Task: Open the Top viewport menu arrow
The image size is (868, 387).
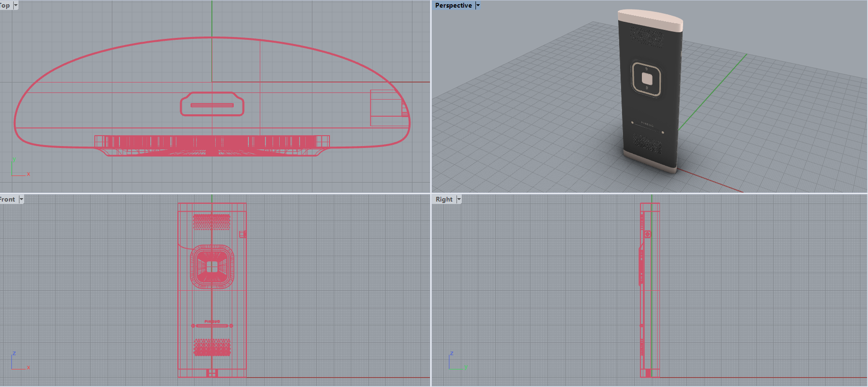Action: 16,6
